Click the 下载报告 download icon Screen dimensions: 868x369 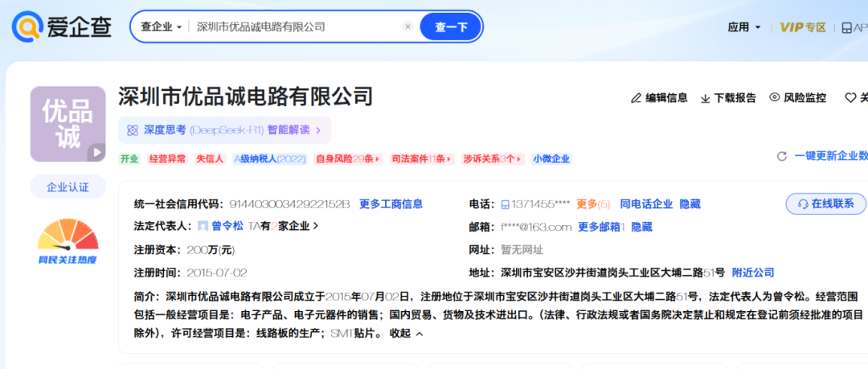(x=706, y=98)
